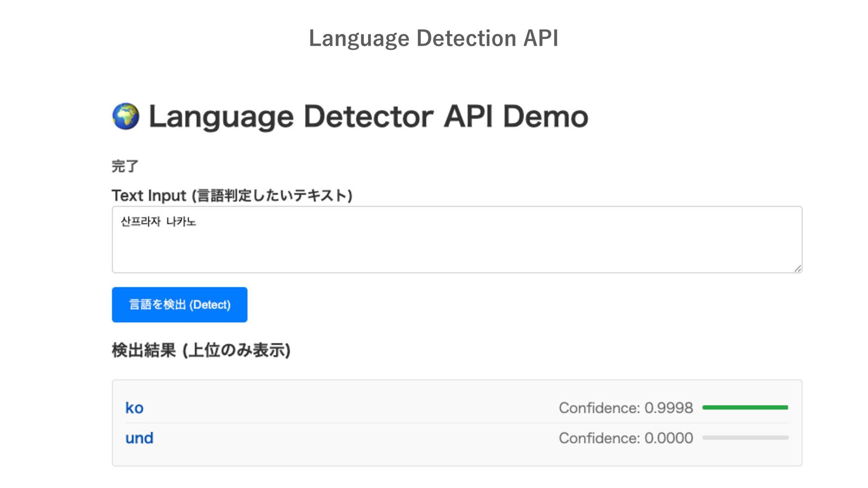The width and height of the screenshot is (868, 488).
Task: Click the globe emoji icon
Action: coord(126,117)
